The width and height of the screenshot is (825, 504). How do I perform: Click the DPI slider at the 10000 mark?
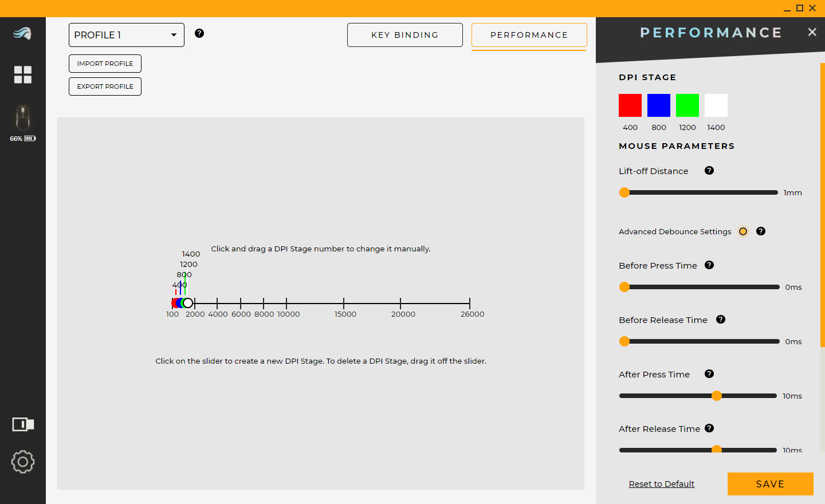[x=286, y=303]
